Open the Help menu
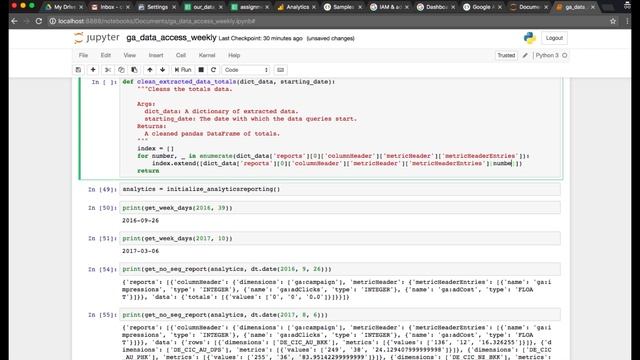The image size is (640, 360). [x=234, y=55]
